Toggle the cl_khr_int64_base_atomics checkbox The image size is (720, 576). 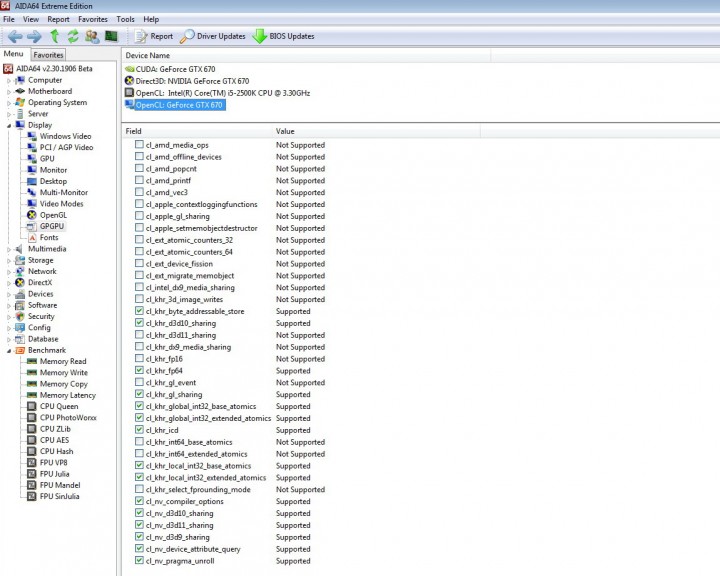tap(139, 441)
